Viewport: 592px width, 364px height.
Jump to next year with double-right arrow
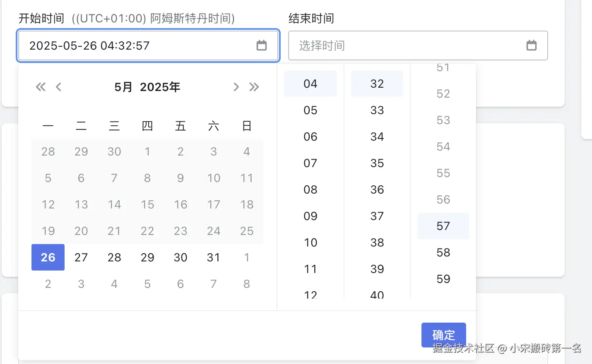click(254, 87)
